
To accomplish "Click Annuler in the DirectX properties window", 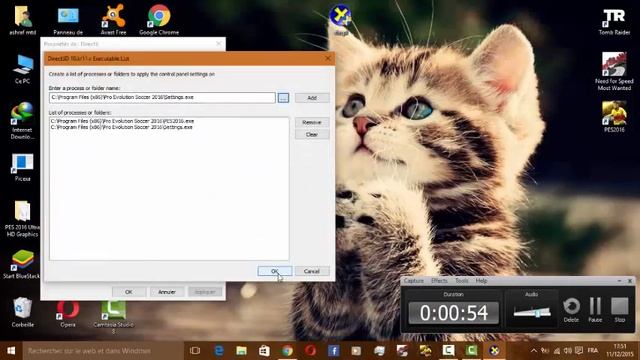I will click(x=167, y=292).
